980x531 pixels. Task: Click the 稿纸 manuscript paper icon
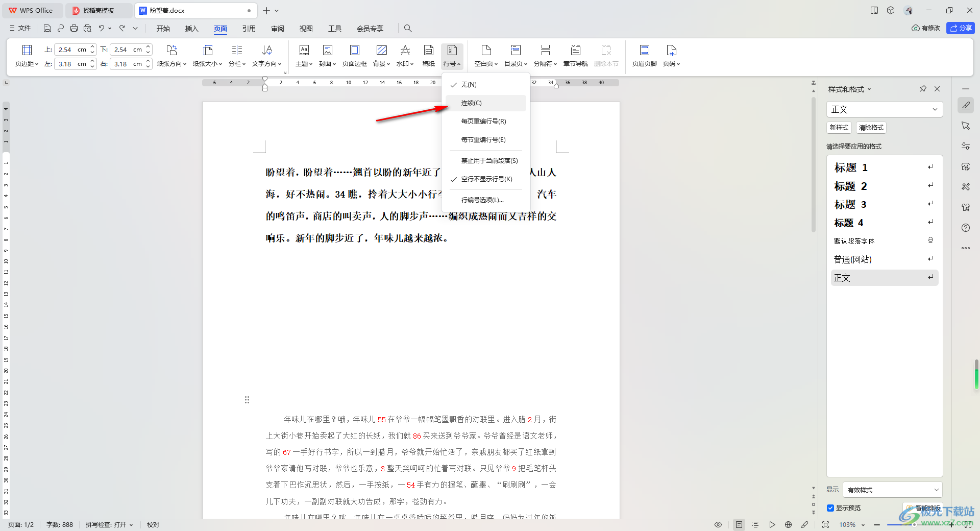[429, 50]
